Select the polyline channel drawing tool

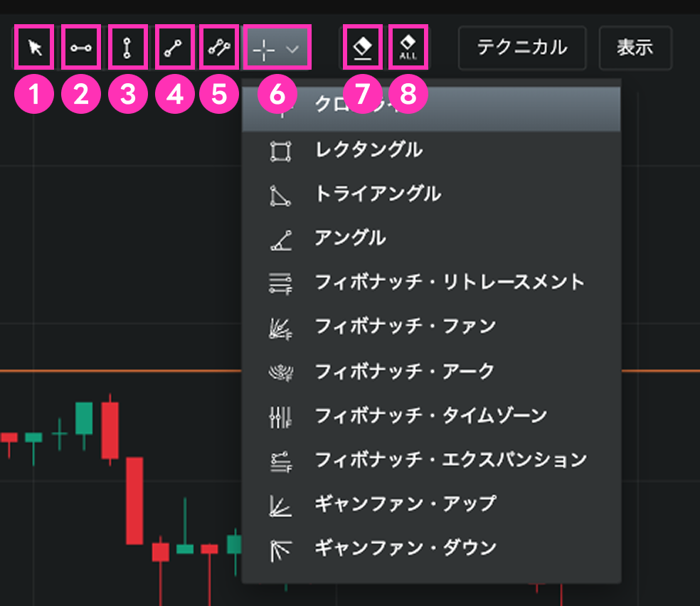219,48
